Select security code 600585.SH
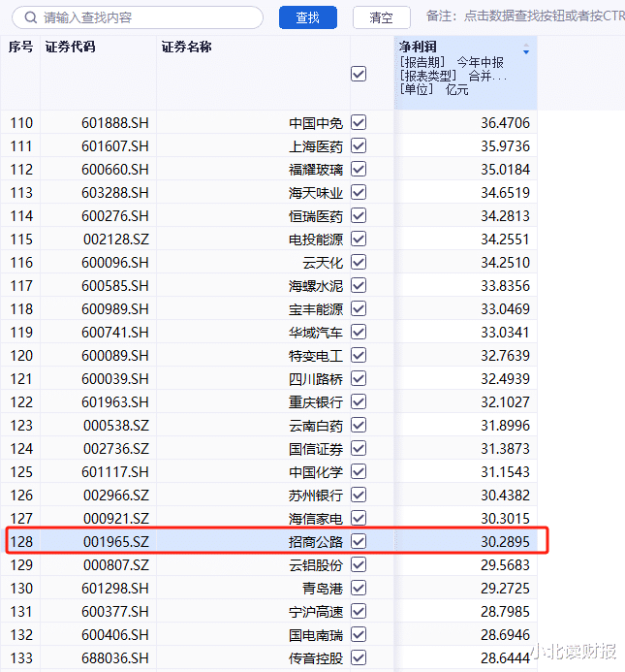 point(115,286)
